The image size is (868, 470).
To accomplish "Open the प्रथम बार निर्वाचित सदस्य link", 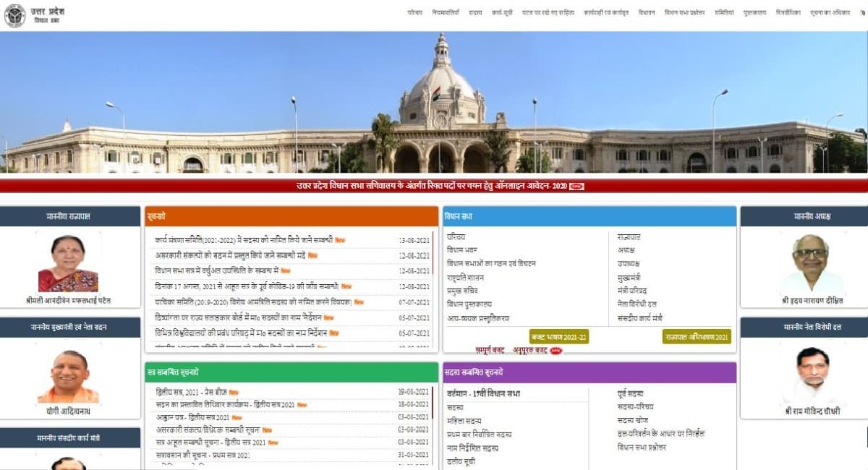I will (x=479, y=434).
